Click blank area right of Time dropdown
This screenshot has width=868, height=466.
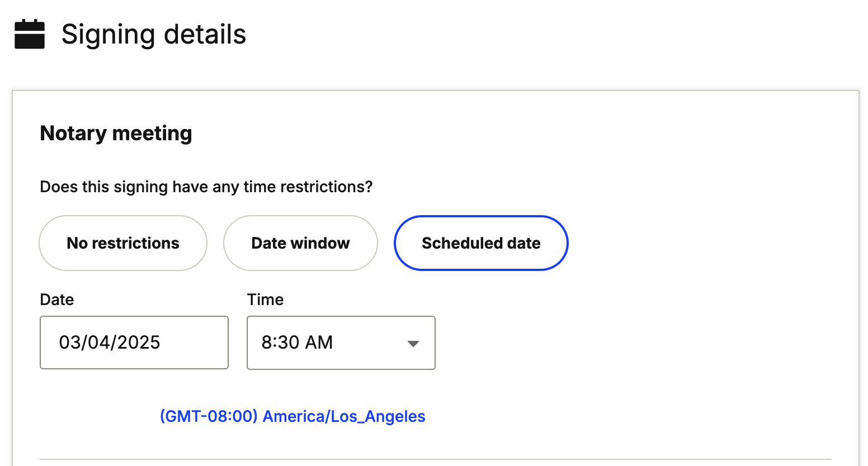click(x=615, y=343)
